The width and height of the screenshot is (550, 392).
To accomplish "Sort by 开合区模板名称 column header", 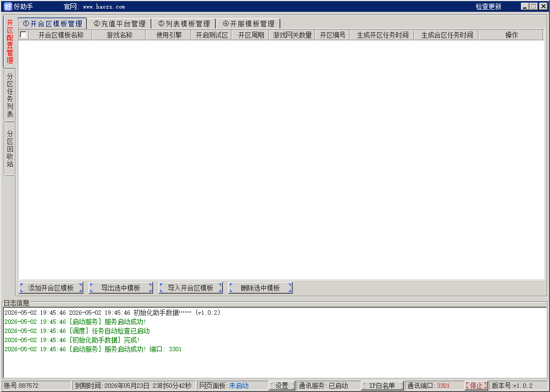I will (x=61, y=35).
